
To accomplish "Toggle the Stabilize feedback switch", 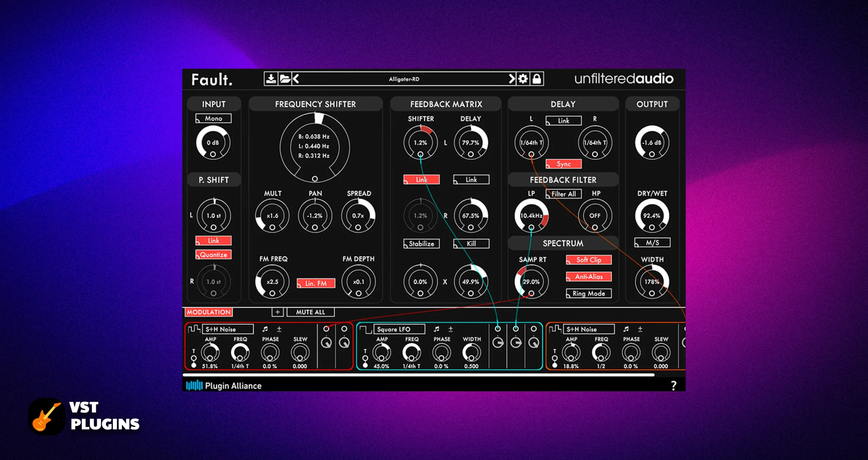I will 421,243.
